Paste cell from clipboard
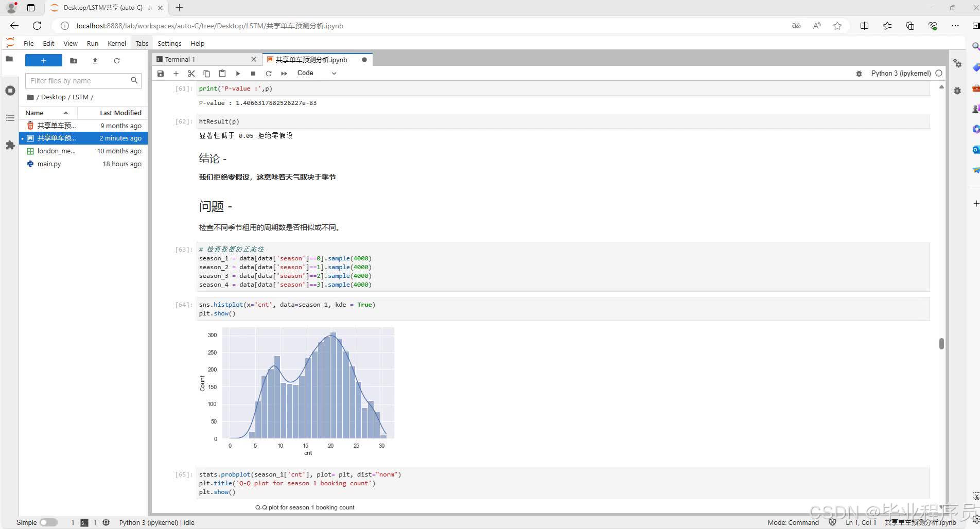Viewport: 980px width, 529px height. 222,74
